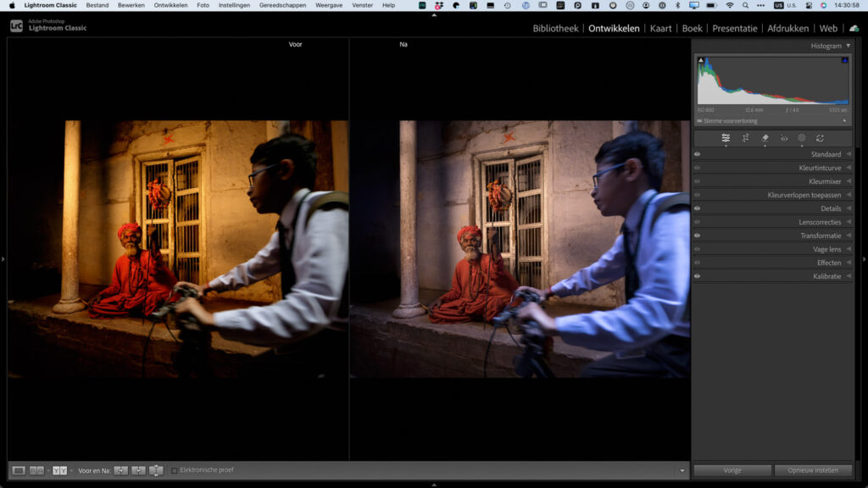
Task: Toggle shadow clipping indicator in histogram
Action: (701, 60)
